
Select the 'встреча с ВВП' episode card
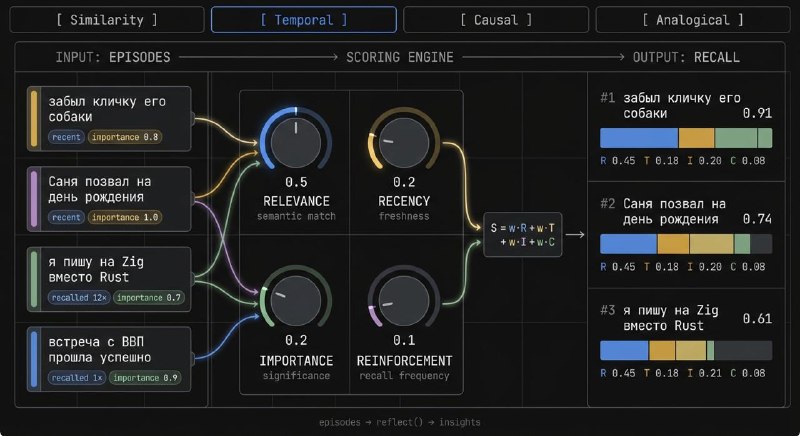pos(109,359)
